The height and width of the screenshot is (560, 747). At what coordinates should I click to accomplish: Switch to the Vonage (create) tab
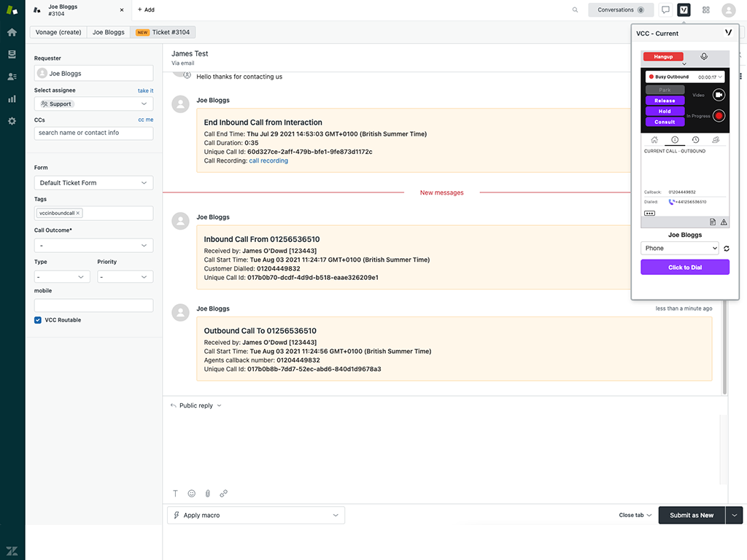click(x=58, y=33)
